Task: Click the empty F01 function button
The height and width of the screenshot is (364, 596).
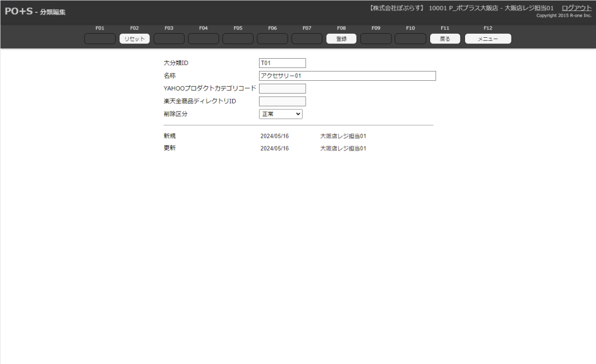Action: tap(100, 39)
